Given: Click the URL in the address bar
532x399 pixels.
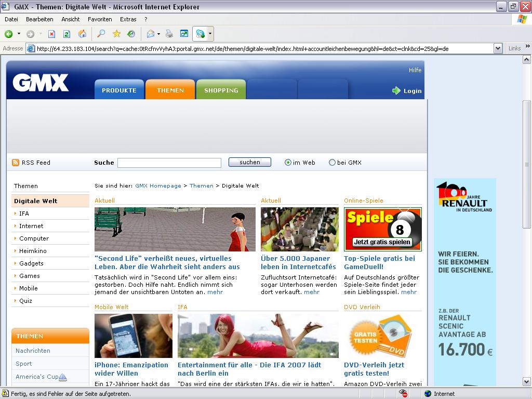Looking at the screenshot, I should 243,49.
